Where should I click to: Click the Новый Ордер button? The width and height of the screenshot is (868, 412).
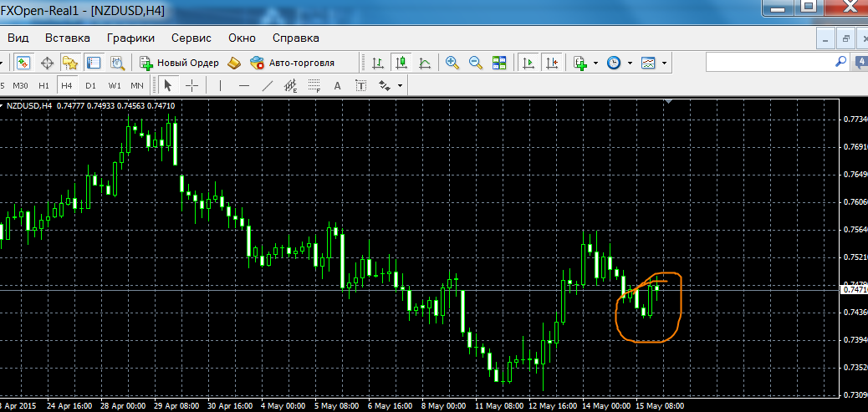(179, 63)
